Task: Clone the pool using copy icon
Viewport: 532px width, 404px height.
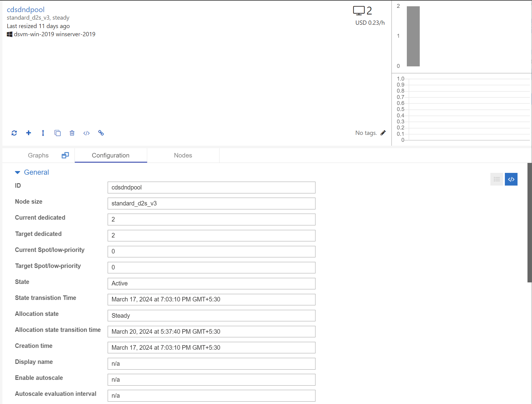Action: pos(57,133)
